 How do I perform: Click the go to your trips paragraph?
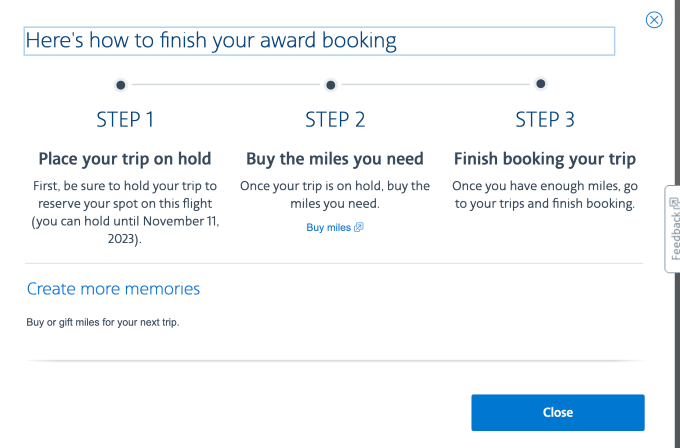pos(545,195)
